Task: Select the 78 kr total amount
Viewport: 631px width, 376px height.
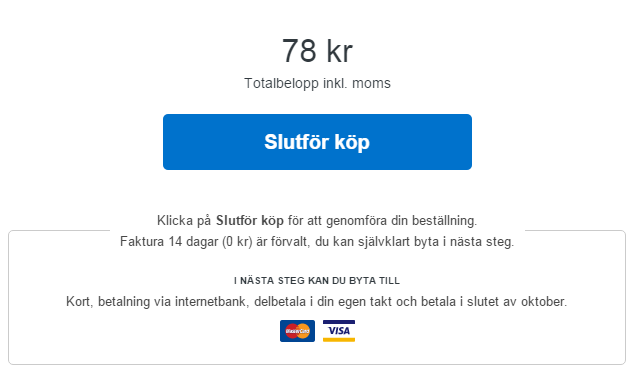Action: coord(317,51)
